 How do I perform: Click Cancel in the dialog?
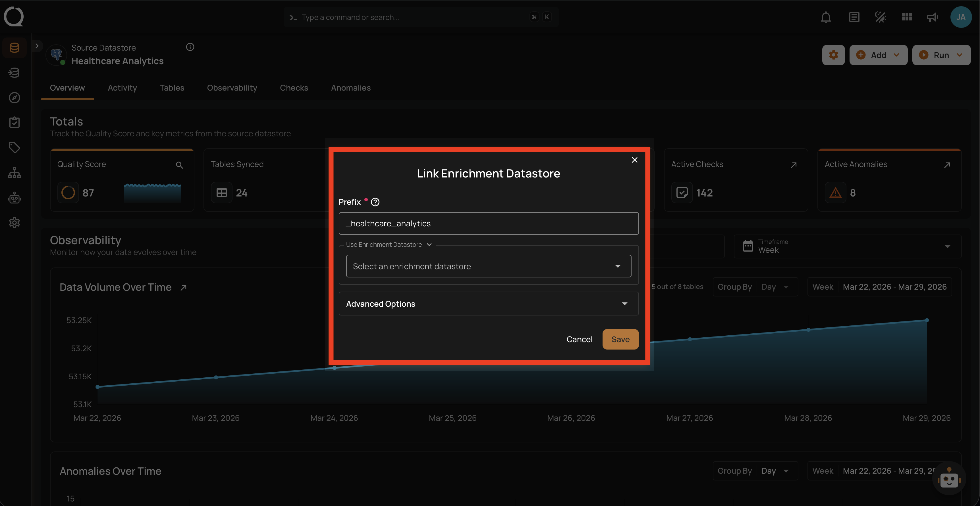click(579, 339)
